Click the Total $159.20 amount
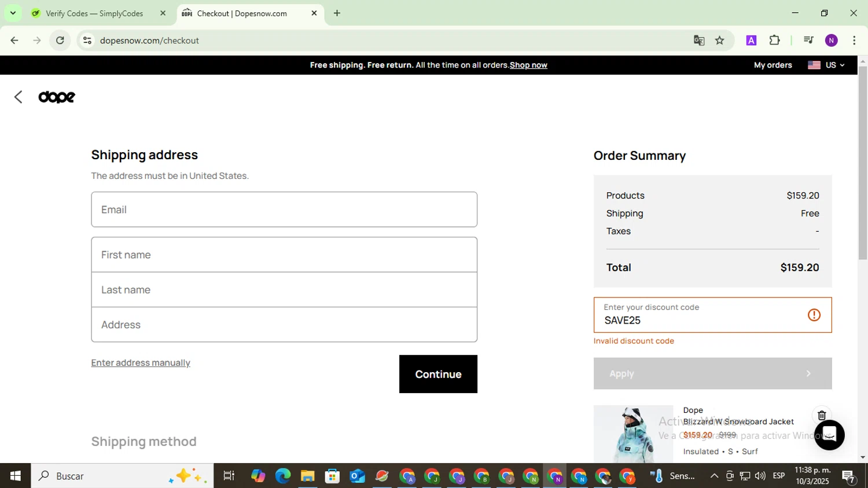 (x=800, y=267)
